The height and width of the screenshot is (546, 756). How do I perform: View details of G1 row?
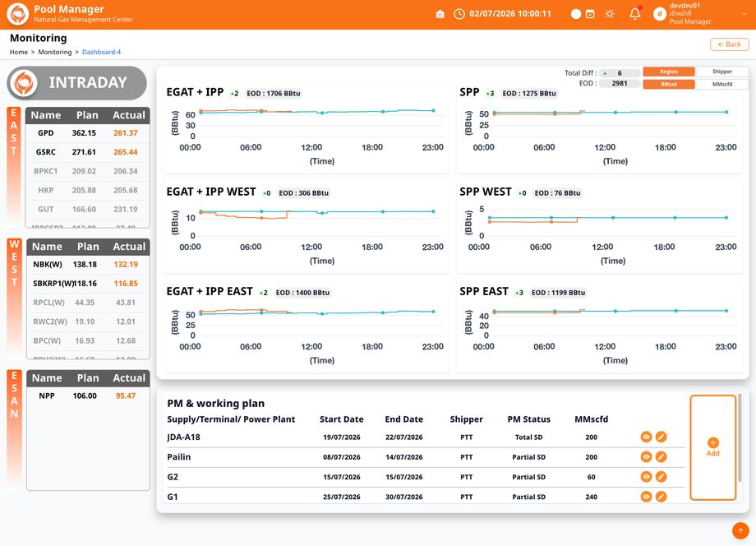pyautogui.click(x=646, y=497)
